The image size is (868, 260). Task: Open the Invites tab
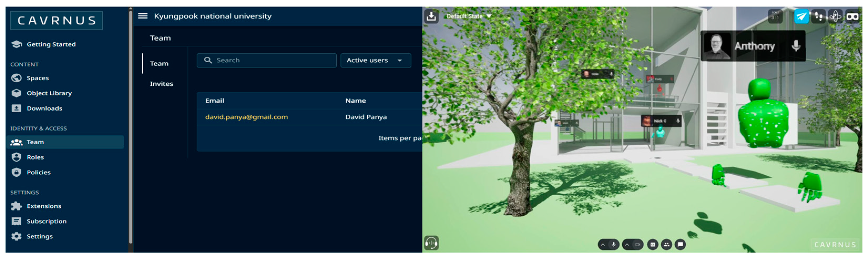[x=161, y=84]
